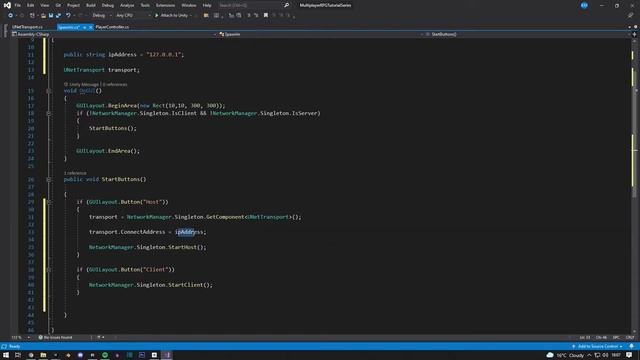
Task: Click Add to Source Control in status bar
Action: point(598,347)
